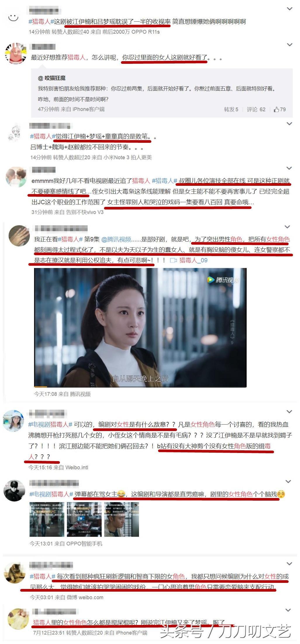Viewport: 300px width, 644px height.
Task: Expand the chevron menu on first post
Action: click(x=289, y=9)
